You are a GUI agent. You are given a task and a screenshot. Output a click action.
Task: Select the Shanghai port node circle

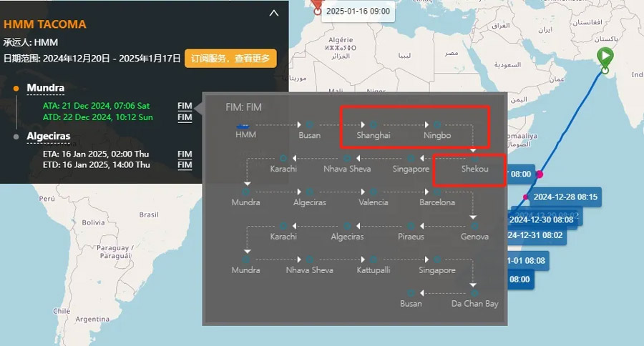point(374,125)
